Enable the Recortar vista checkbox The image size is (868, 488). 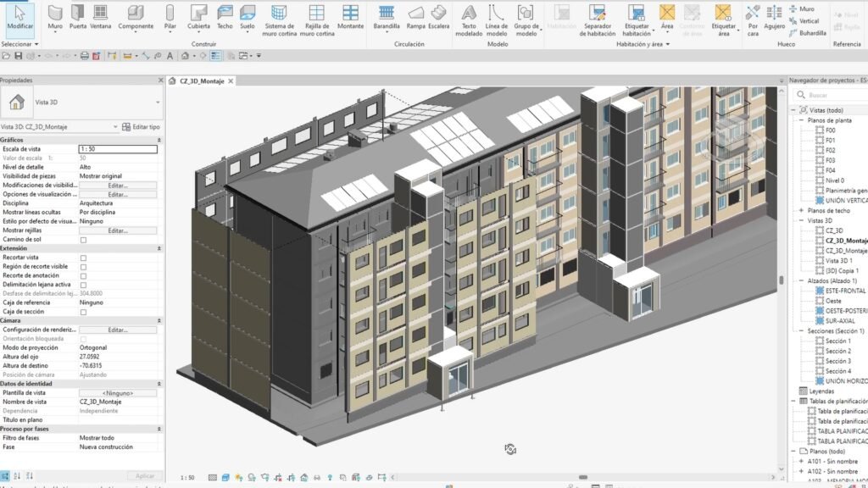(83, 258)
